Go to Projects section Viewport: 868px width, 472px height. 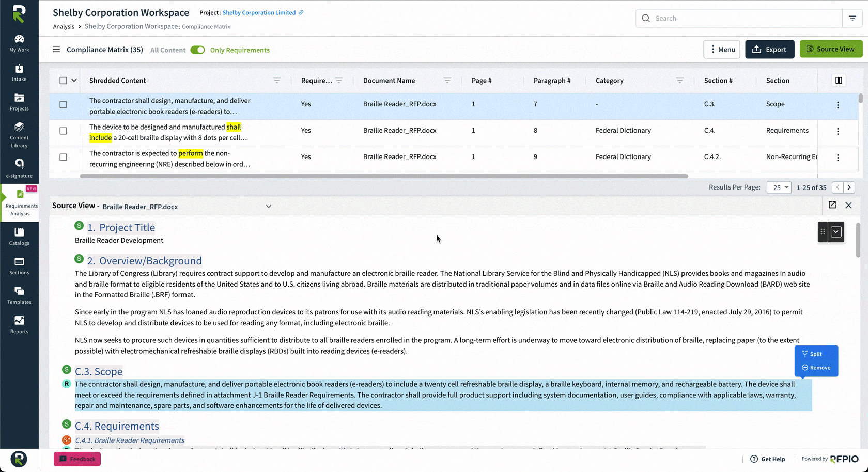[x=19, y=102]
